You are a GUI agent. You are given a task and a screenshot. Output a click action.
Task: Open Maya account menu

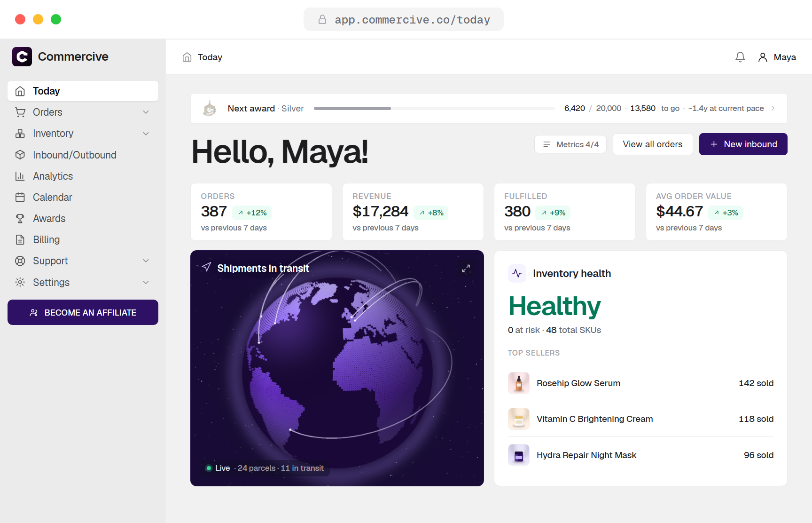tap(777, 57)
